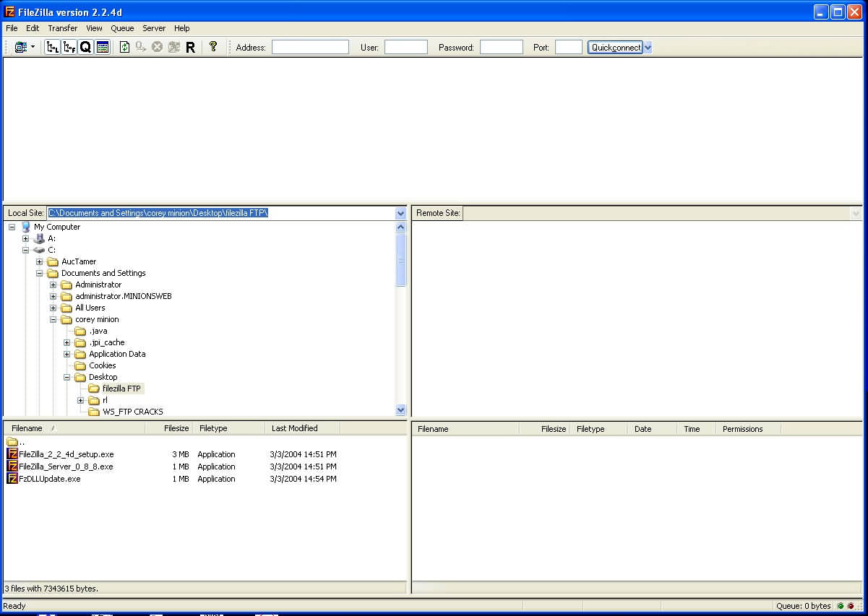The image size is (868, 616).
Task: Click the WS_FTP CRACKS folder icon
Action: [x=95, y=412]
